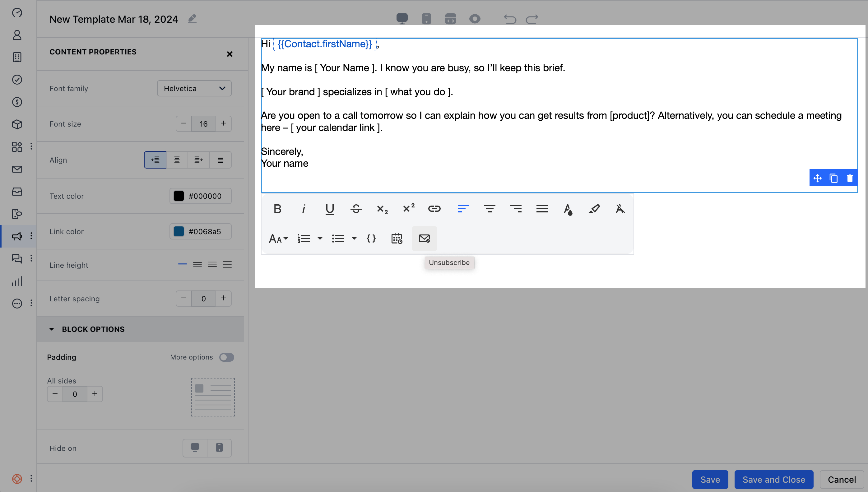Image resolution: width=868 pixels, height=492 pixels.
Task: Click the Cancel button
Action: [x=842, y=479]
